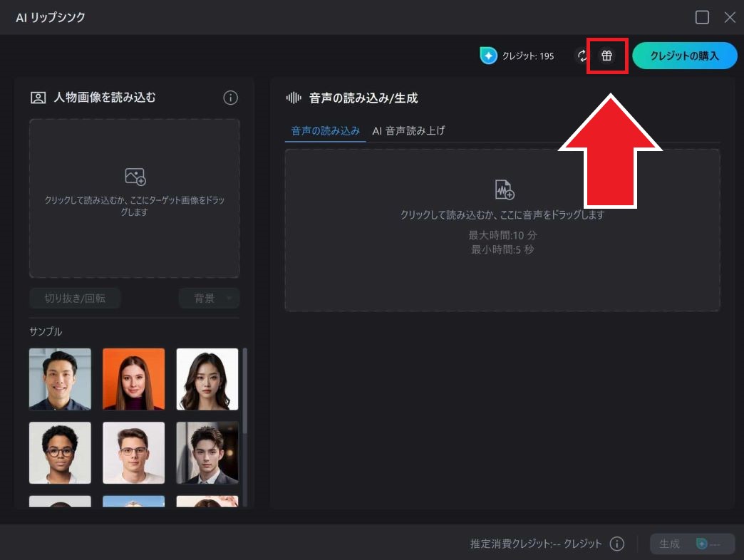Open the 背景 dropdown
Viewport: 744px width, 560px height.
[x=210, y=299]
